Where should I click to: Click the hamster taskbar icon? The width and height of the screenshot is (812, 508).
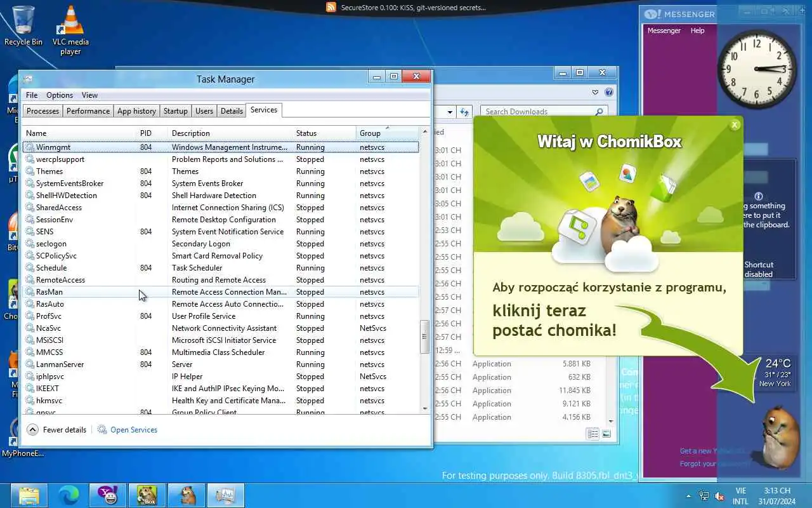pos(187,495)
